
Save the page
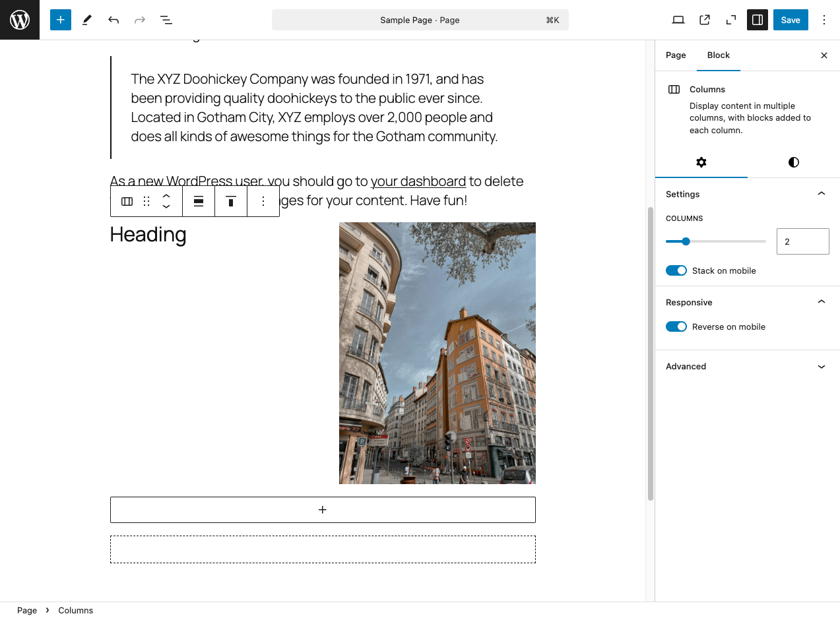791,20
